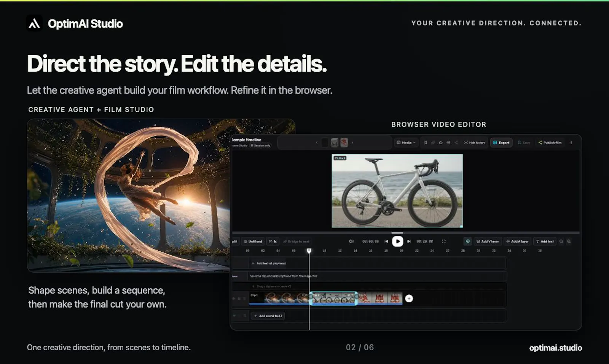Click the Publish film button

click(x=550, y=143)
